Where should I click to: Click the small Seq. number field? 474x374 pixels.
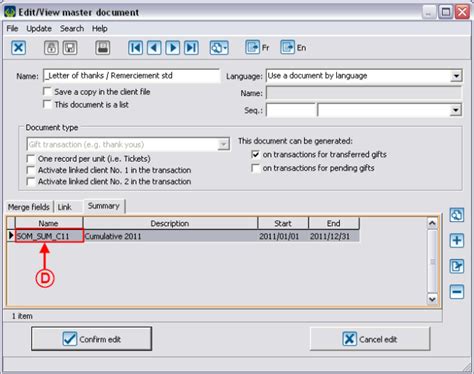290,110
